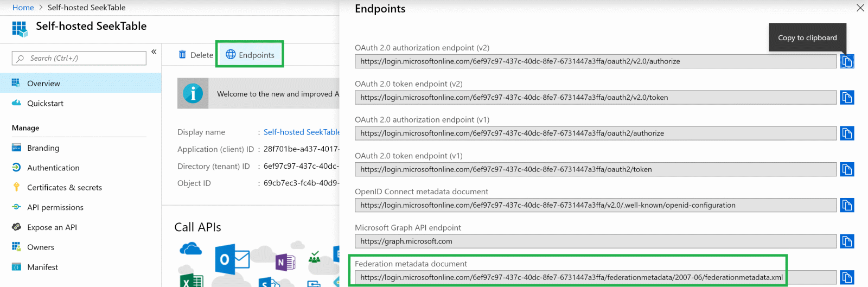Click the Branding icon
Image resolution: width=868 pixels, height=287 pixels.
(x=16, y=148)
